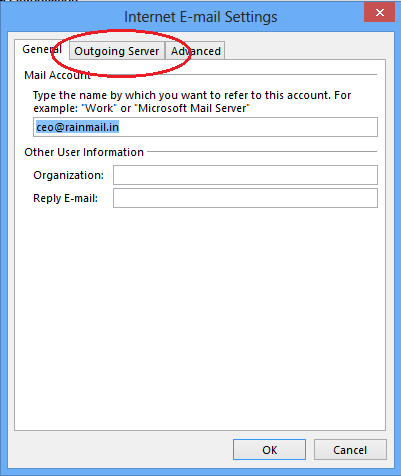Select the General tab
The width and height of the screenshot is (401, 476).
(42, 49)
